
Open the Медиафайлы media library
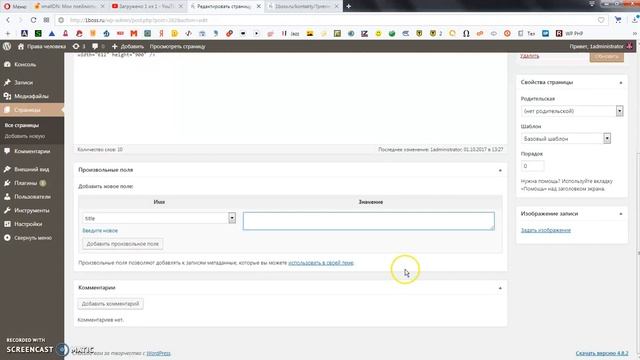(32, 96)
